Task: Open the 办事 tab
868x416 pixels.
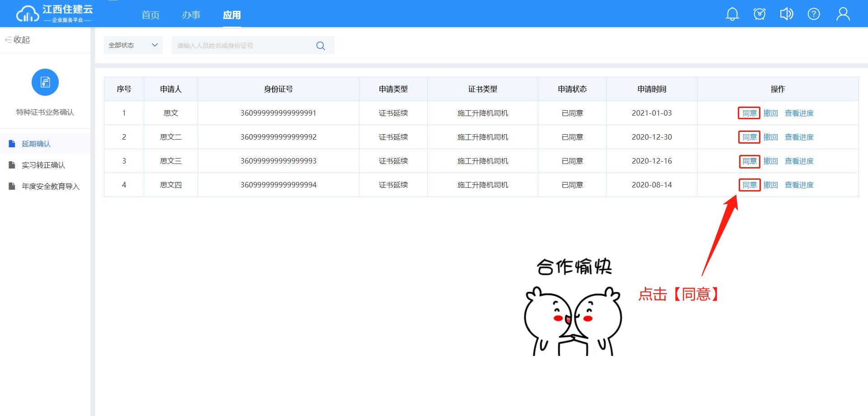Action: coord(191,15)
